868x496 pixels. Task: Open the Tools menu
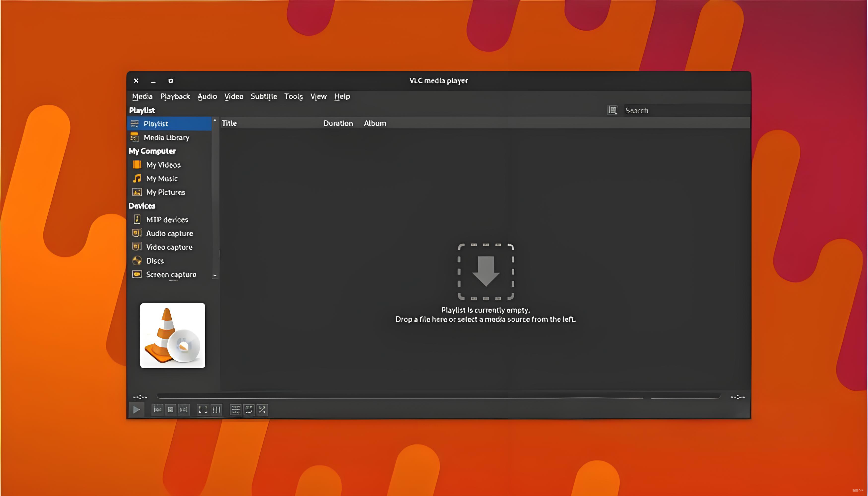tap(293, 96)
